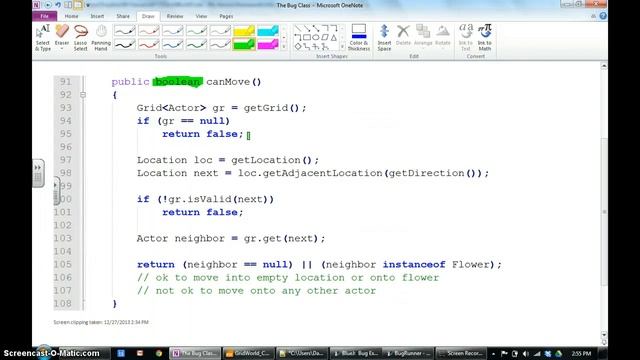Open '*C:\Users\Da...' taskbar button
640x360 pixels.
click(x=301, y=353)
